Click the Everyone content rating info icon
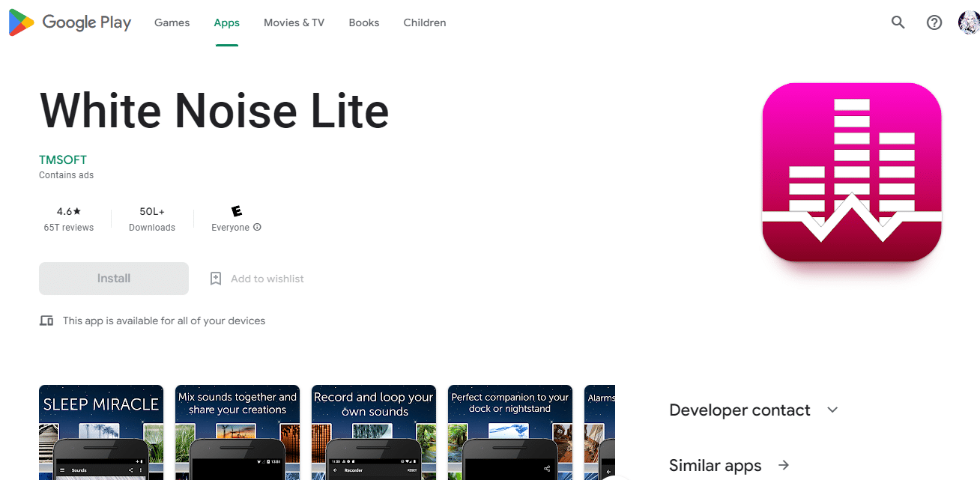 (x=257, y=227)
